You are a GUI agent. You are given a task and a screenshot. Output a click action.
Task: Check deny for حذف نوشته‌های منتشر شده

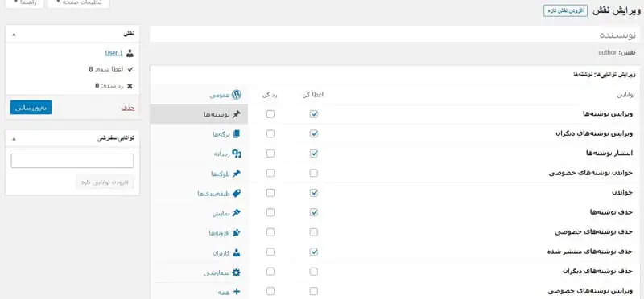pyautogui.click(x=270, y=252)
